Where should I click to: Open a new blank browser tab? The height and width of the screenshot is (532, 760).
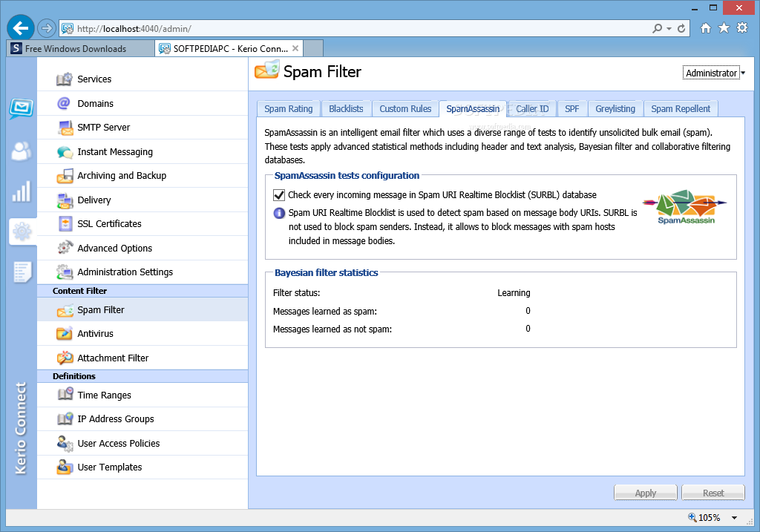313,48
